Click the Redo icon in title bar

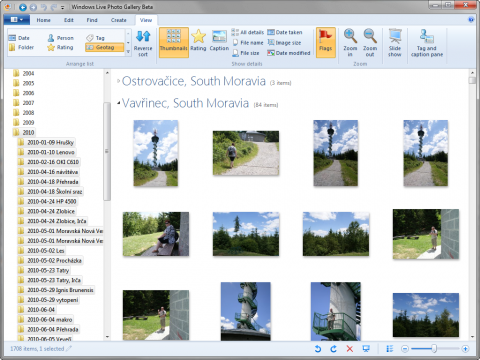point(54,7)
